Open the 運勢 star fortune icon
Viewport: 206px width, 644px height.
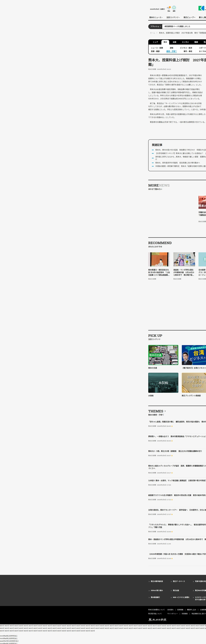(x=174, y=8)
